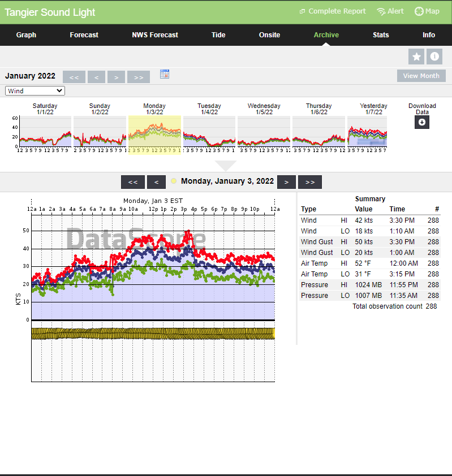
Task: Select the Saturday 1/1/22 thumbnail chart
Action: tap(45, 131)
